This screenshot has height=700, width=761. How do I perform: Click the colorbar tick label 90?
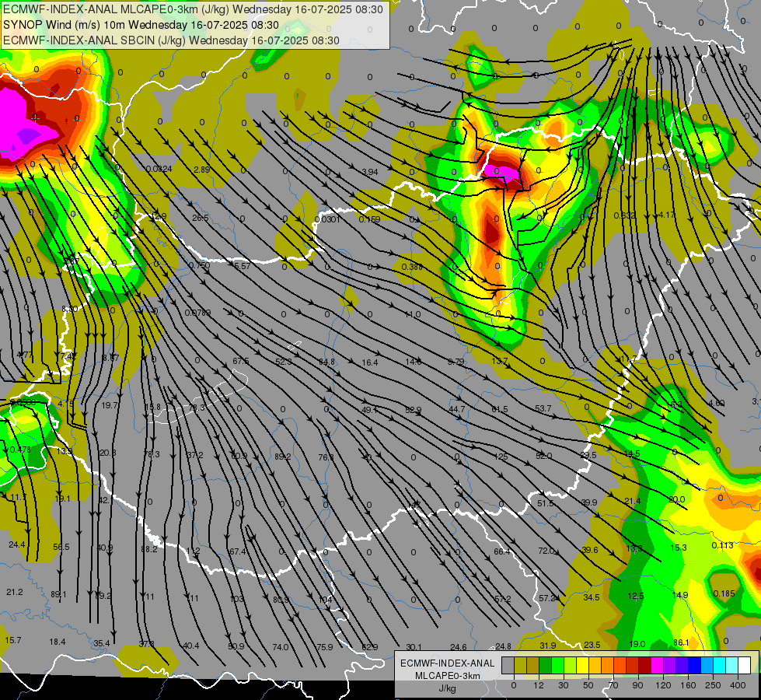(x=638, y=685)
